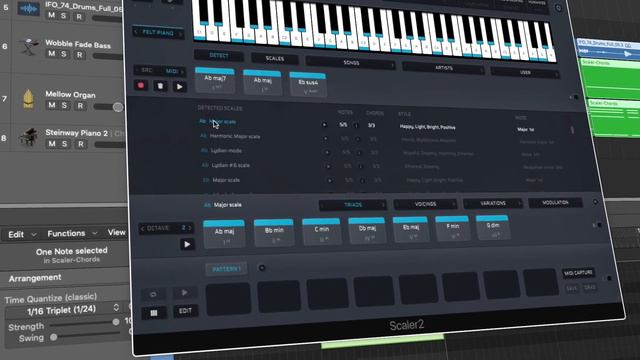This screenshot has width=640, height=360.
Task: Play the detected chords with the play button beside the trash icon
Action: [x=179, y=86]
